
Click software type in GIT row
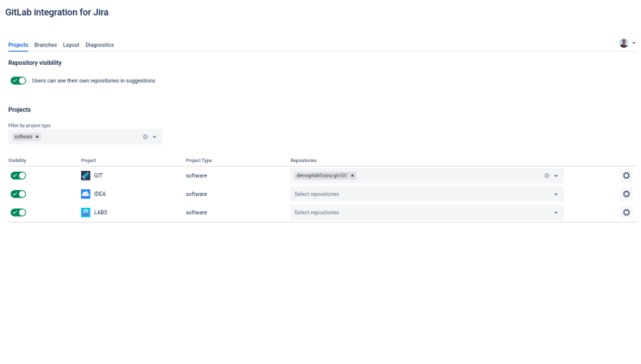pos(196,175)
